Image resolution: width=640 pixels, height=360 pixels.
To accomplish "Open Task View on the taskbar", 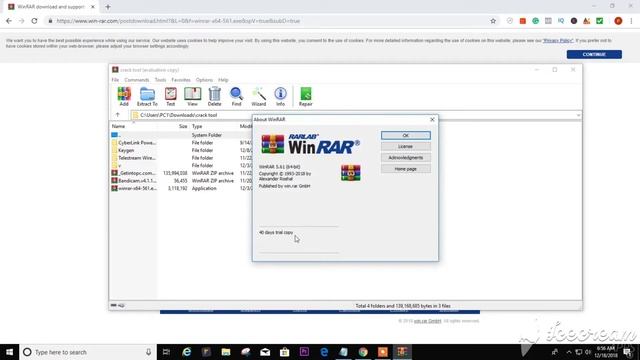I will pos(166,352).
